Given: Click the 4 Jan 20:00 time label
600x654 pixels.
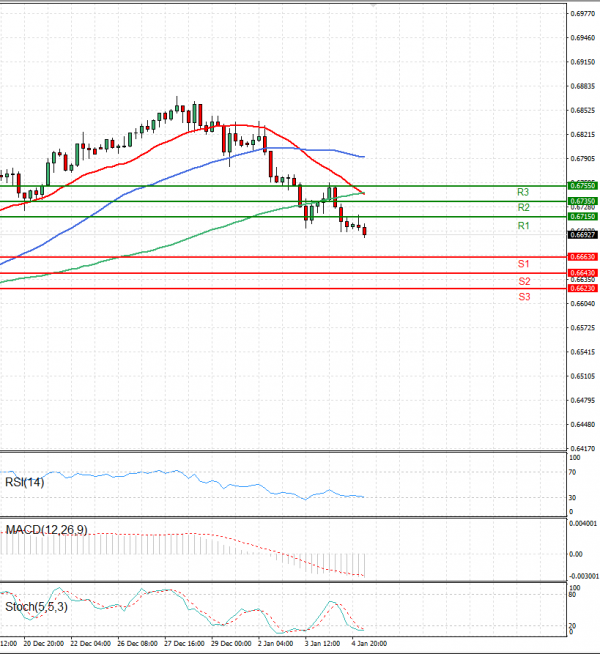Looking at the screenshot, I should 371,644.
